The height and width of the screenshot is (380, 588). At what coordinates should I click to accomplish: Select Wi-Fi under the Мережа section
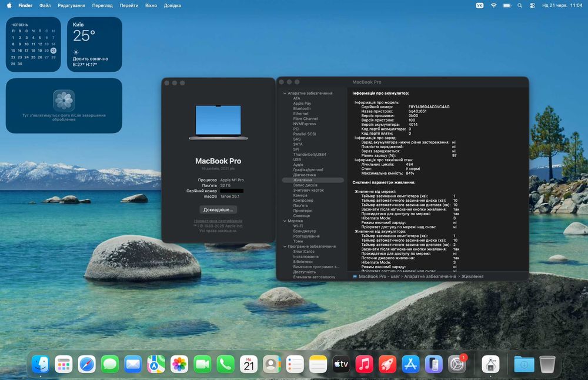[298, 226]
